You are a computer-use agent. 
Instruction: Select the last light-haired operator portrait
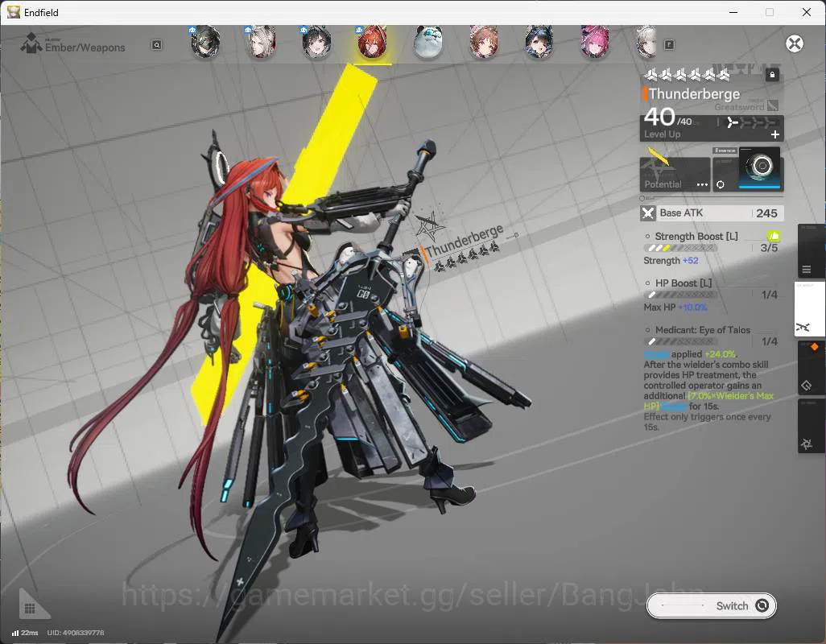coord(647,42)
